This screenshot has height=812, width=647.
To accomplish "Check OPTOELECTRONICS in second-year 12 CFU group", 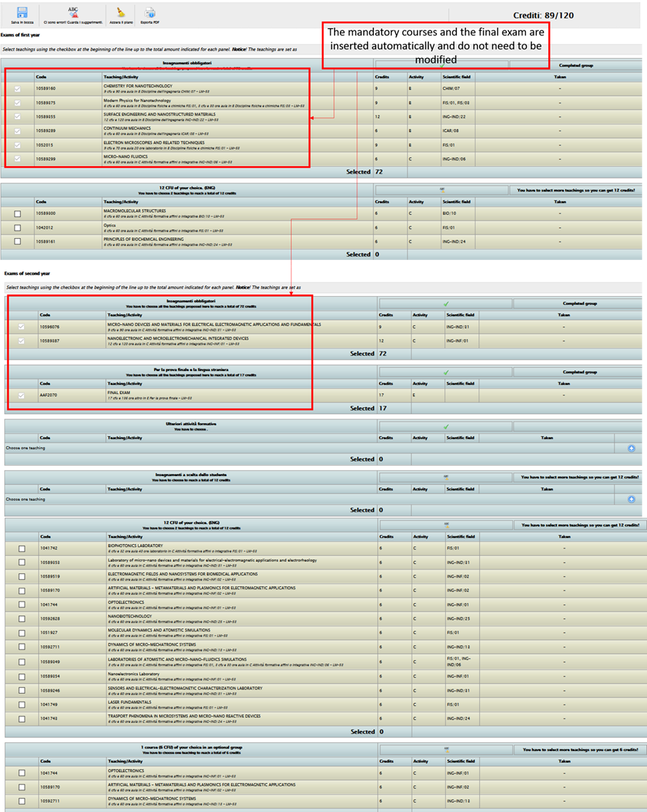I will coord(22,604).
